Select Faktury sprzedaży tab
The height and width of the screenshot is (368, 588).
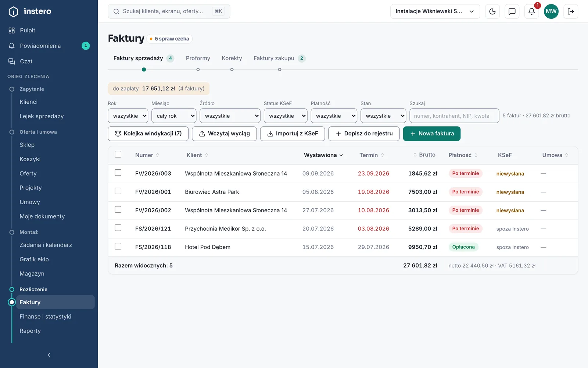[144, 58]
